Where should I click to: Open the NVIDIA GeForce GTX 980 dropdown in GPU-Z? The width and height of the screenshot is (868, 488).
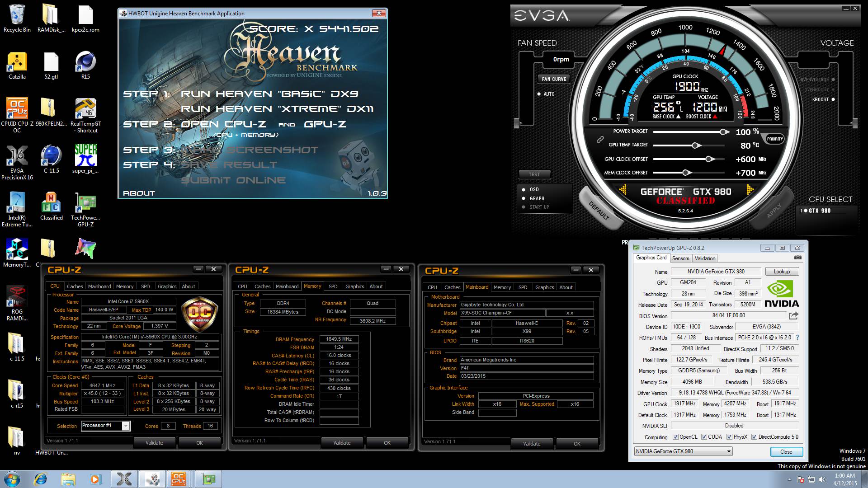pyautogui.click(x=683, y=451)
